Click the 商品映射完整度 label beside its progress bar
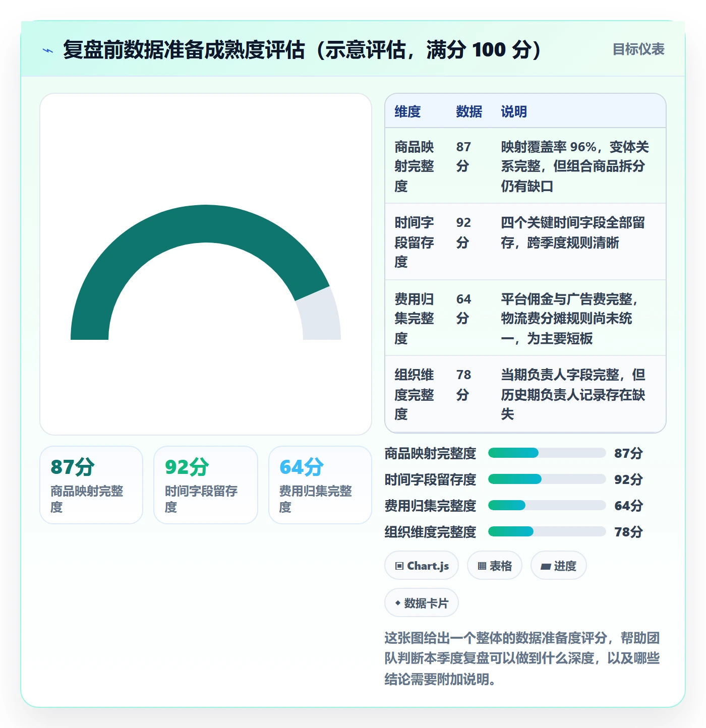The image size is (706, 728). (430, 453)
